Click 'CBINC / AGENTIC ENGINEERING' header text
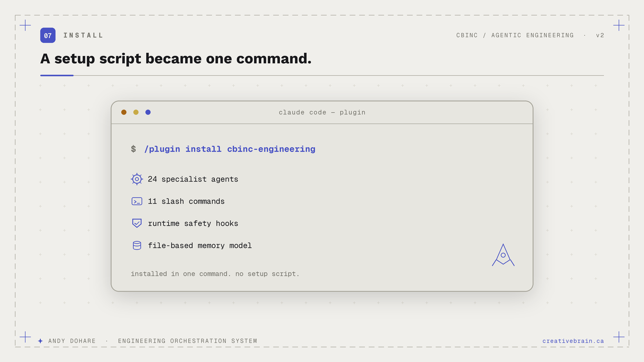 515,35
